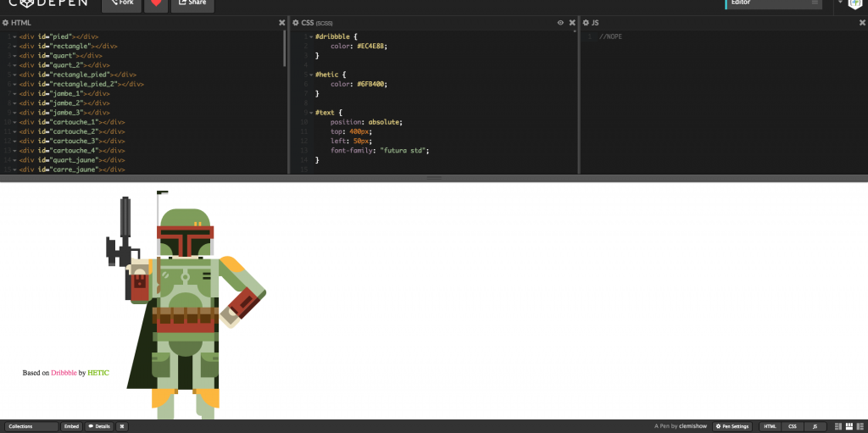
Task: Click the //NOPE comment in JS editor
Action: point(610,36)
